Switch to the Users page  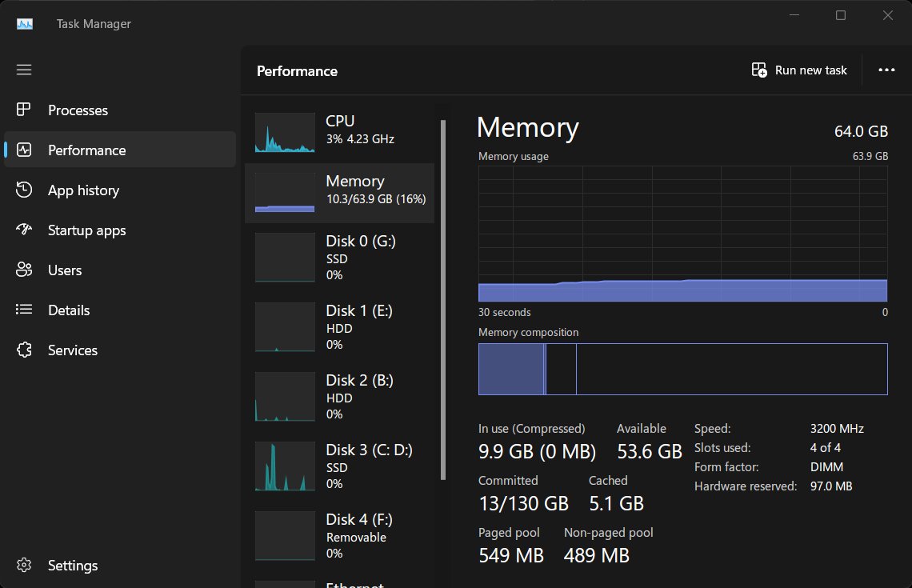120,270
